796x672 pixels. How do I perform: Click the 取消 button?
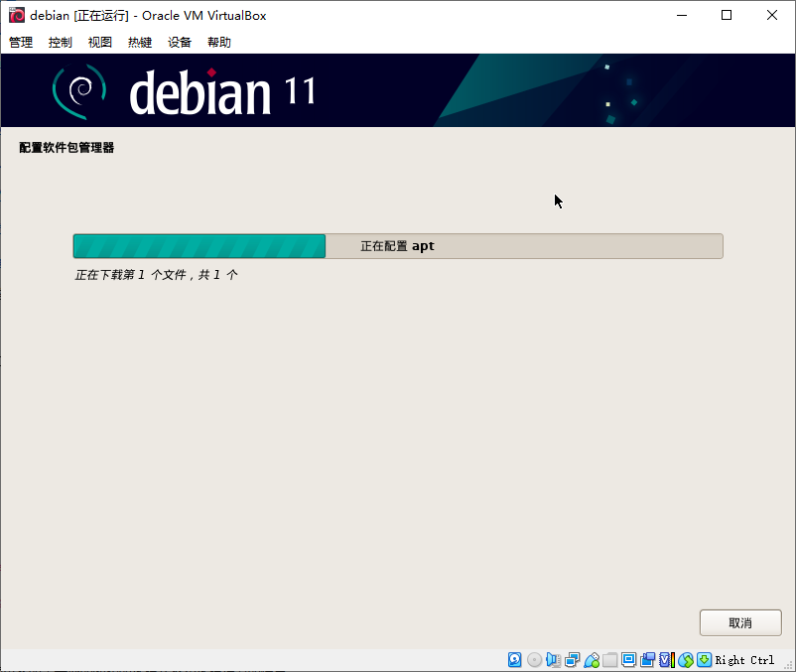coord(740,622)
